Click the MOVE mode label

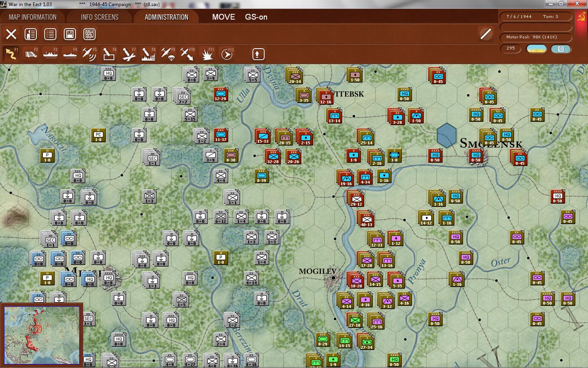(x=223, y=17)
